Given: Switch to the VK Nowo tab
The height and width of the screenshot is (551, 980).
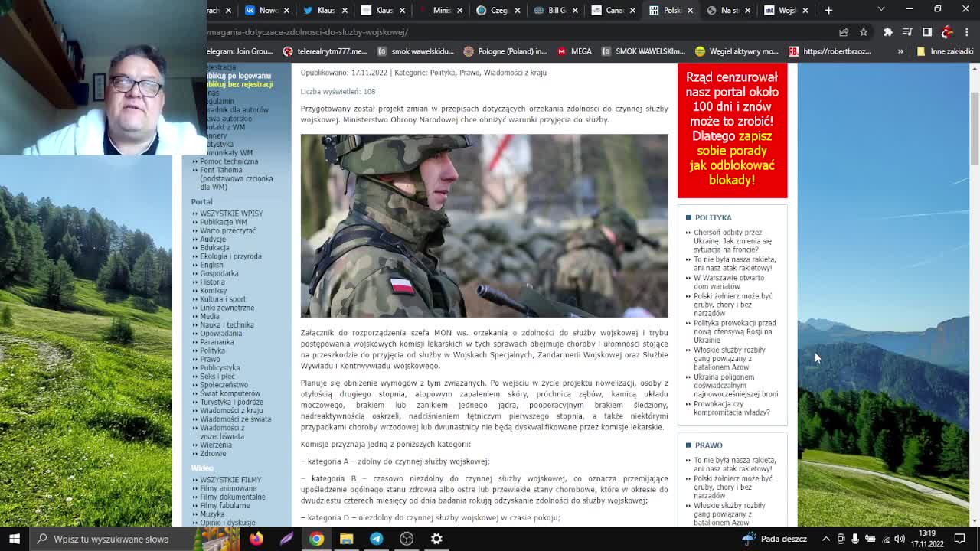Looking at the screenshot, I should point(267,10).
